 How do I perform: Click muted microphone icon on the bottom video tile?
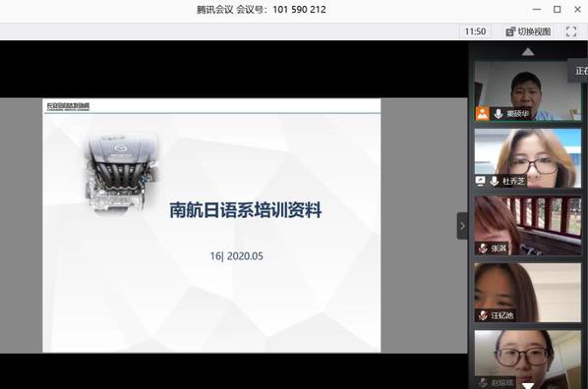(x=483, y=382)
